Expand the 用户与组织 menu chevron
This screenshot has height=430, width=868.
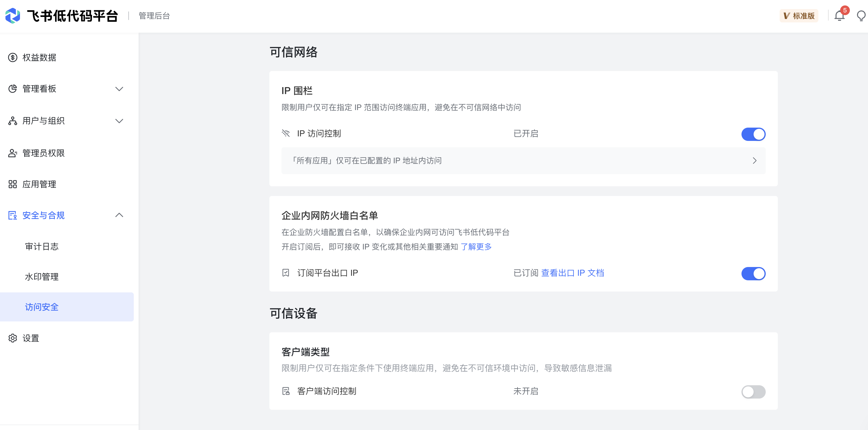119,121
